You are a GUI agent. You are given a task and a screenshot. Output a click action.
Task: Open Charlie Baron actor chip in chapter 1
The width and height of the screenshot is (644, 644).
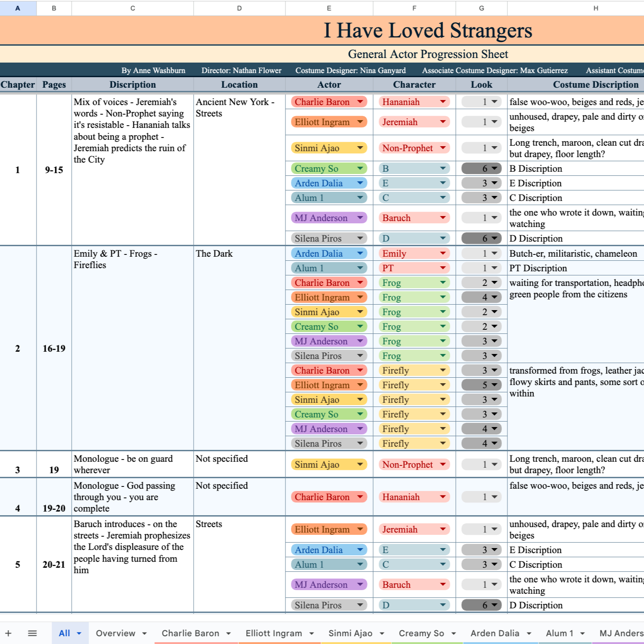tap(329, 102)
